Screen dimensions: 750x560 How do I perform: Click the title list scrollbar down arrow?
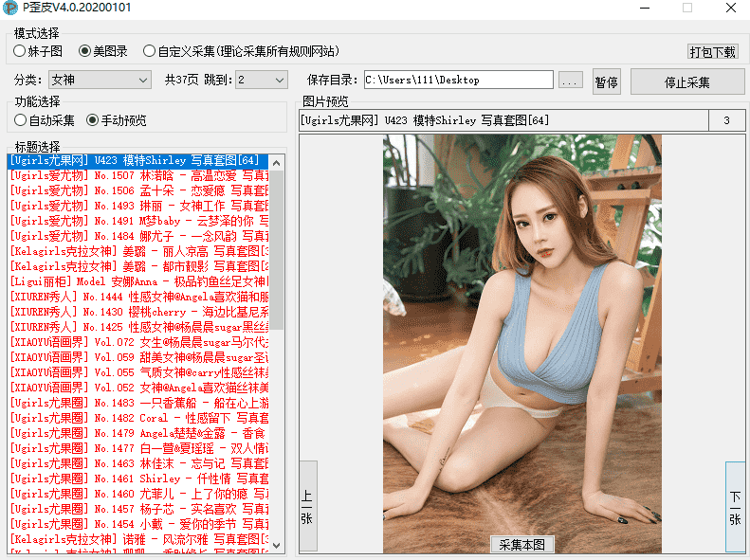[277, 545]
